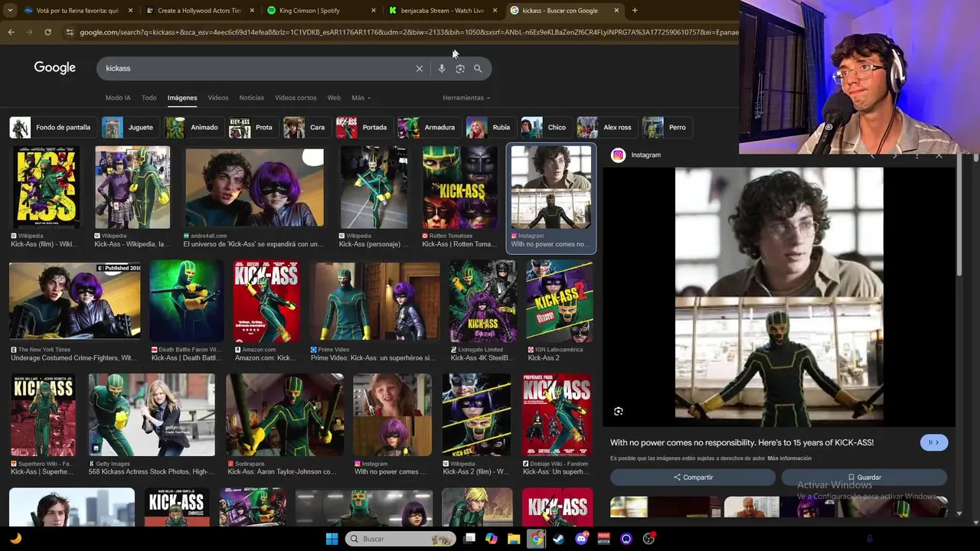Go back using the browser back arrow
The image size is (980, 551).
(x=11, y=32)
